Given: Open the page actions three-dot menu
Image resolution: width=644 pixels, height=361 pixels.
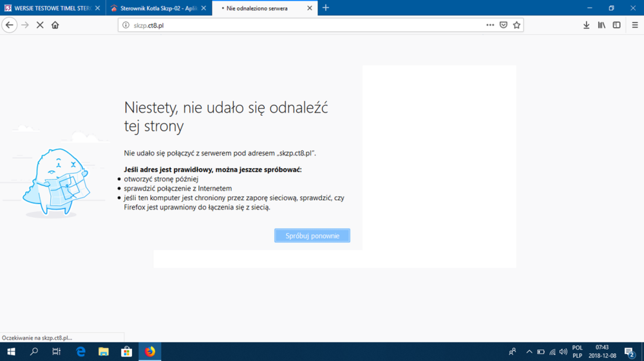Looking at the screenshot, I should point(490,25).
